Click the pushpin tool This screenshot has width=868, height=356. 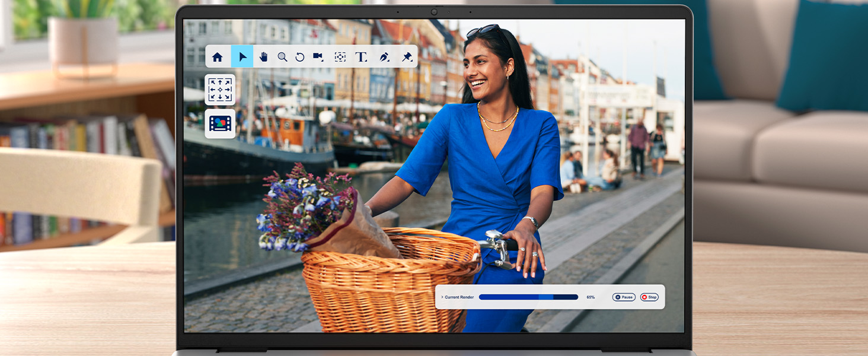click(x=407, y=57)
